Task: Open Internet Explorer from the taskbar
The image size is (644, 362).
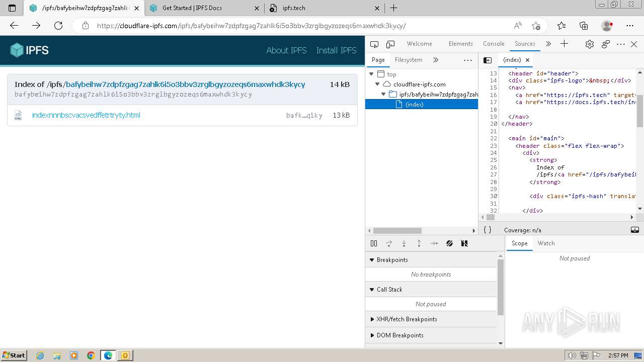Action: tap(40, 355)
